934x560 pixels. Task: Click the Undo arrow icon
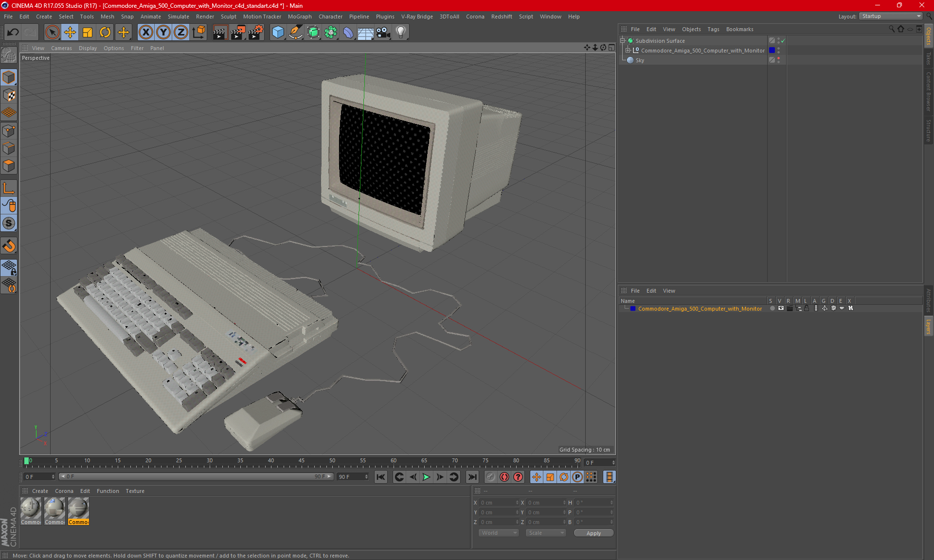13,33
